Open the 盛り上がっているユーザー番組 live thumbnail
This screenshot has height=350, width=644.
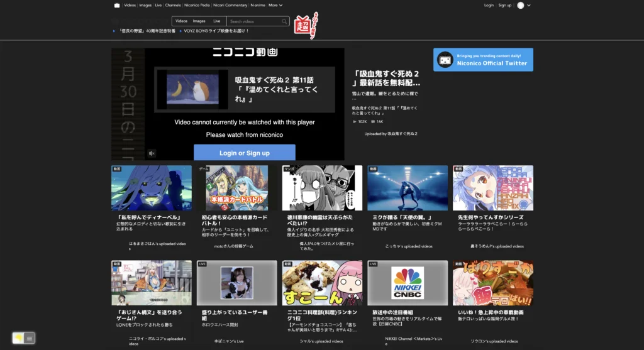point(237,283)
